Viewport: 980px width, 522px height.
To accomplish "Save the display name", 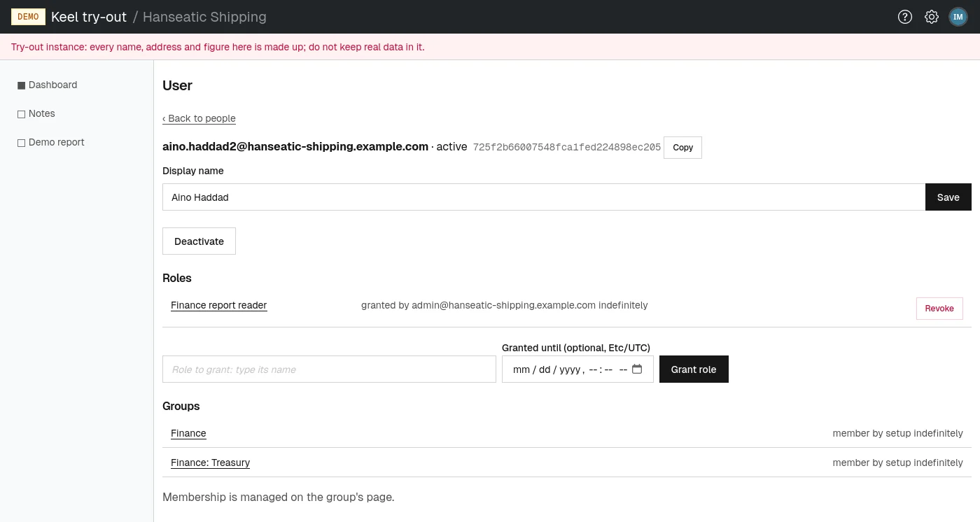I will pos(948,197).
